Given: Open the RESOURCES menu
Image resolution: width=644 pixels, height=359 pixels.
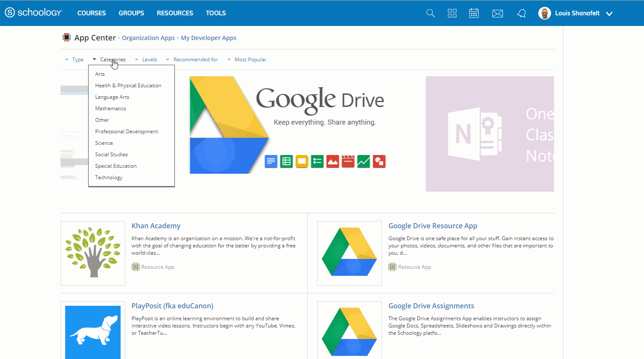Looking at the screenshot, I should point(175,13).
